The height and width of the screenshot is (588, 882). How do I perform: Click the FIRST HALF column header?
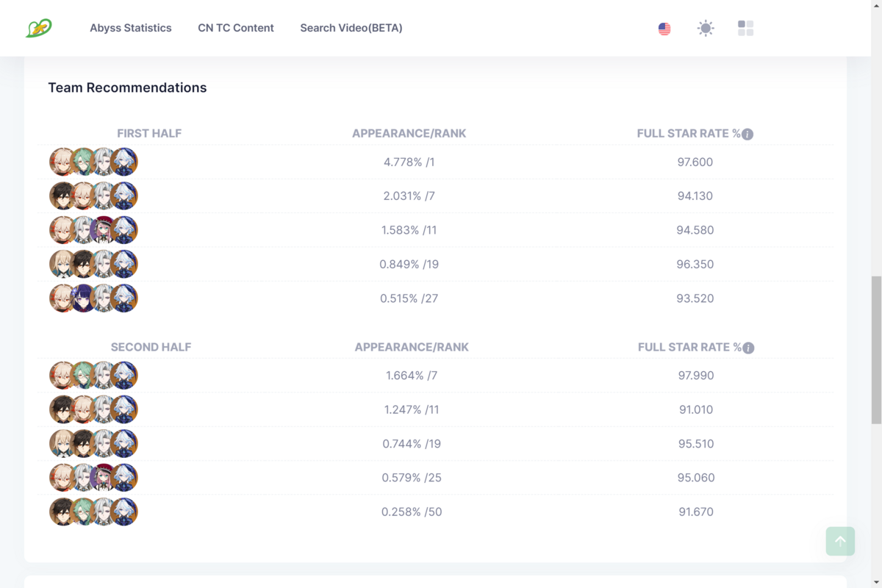pos(149,134)
